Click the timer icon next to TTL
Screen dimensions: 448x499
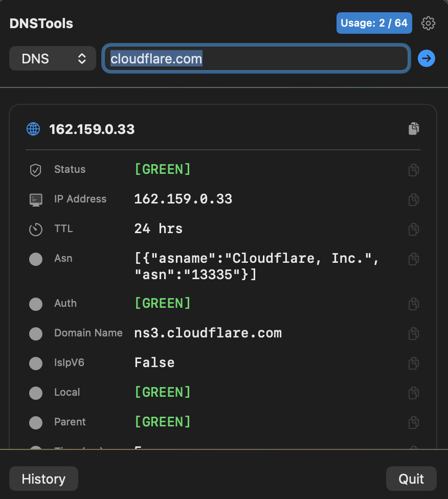(35, 230)
